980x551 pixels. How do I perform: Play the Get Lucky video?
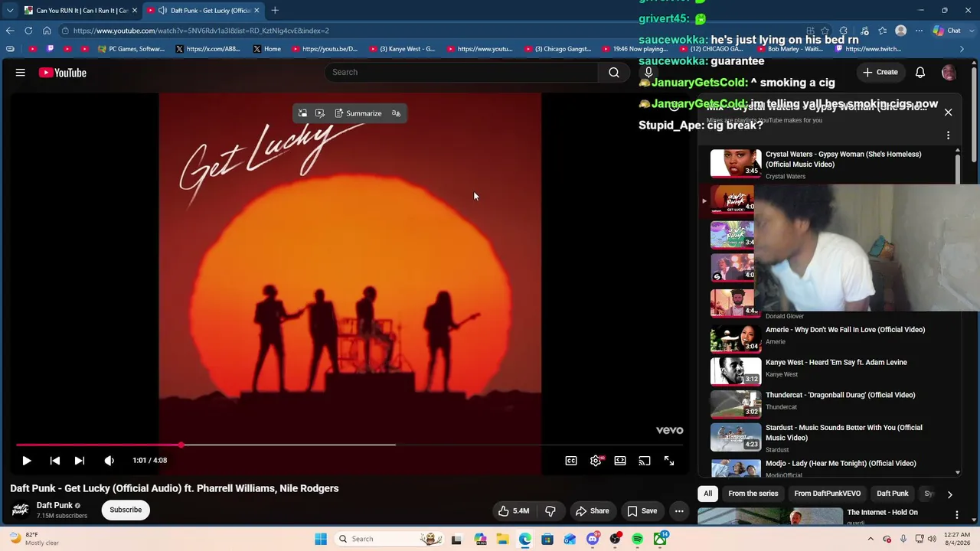tap(27, 461)
